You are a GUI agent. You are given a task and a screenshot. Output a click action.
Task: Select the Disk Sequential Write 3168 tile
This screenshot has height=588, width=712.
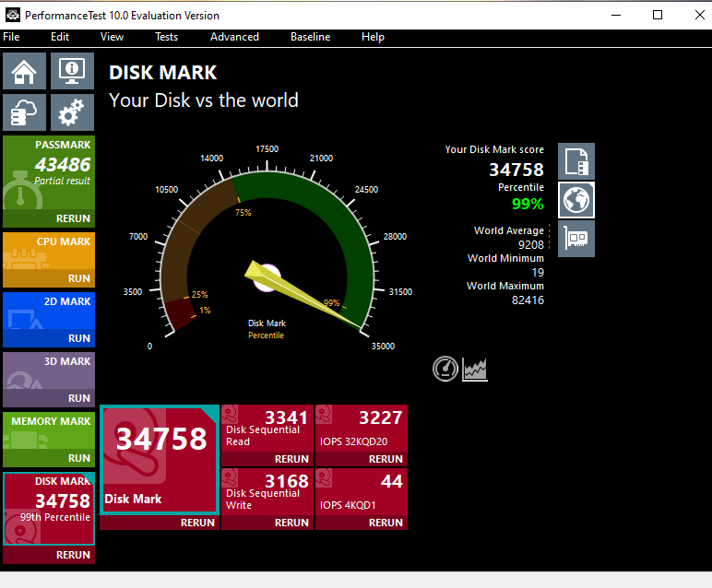coord(267,492)
